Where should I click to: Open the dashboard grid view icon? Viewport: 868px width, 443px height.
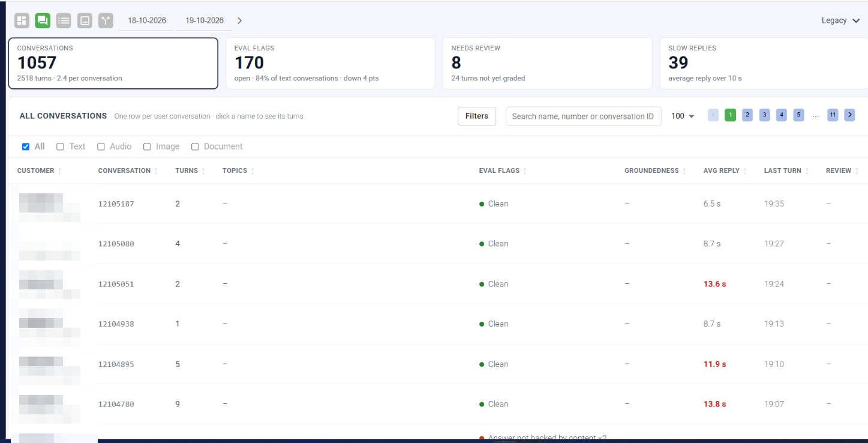(x=22, y=20)
